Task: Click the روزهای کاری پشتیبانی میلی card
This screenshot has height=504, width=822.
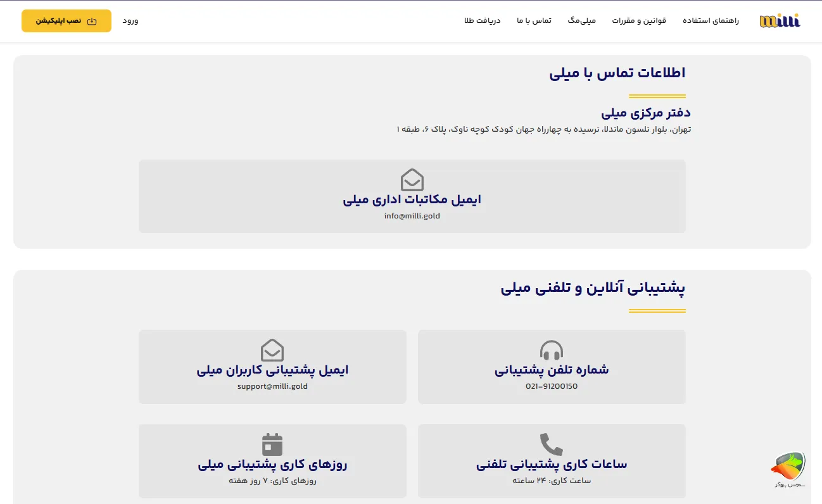Action: (x=272, y=461)
